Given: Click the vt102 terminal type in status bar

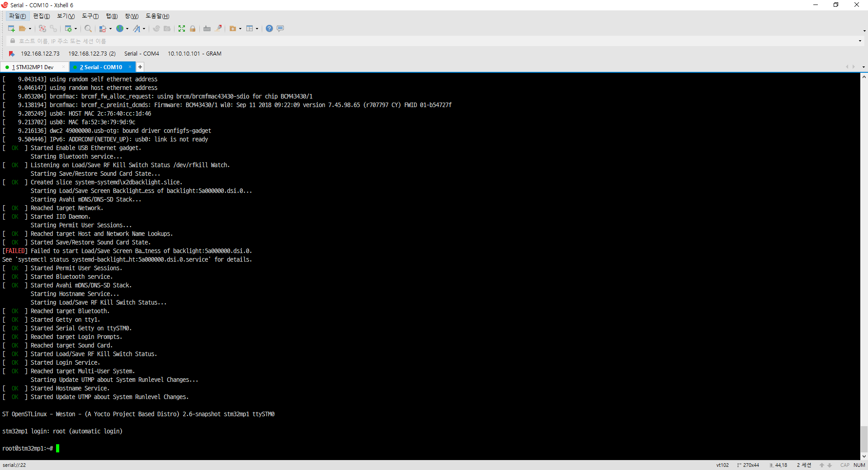Looking at the screenshot, I should tap(722, 465).
